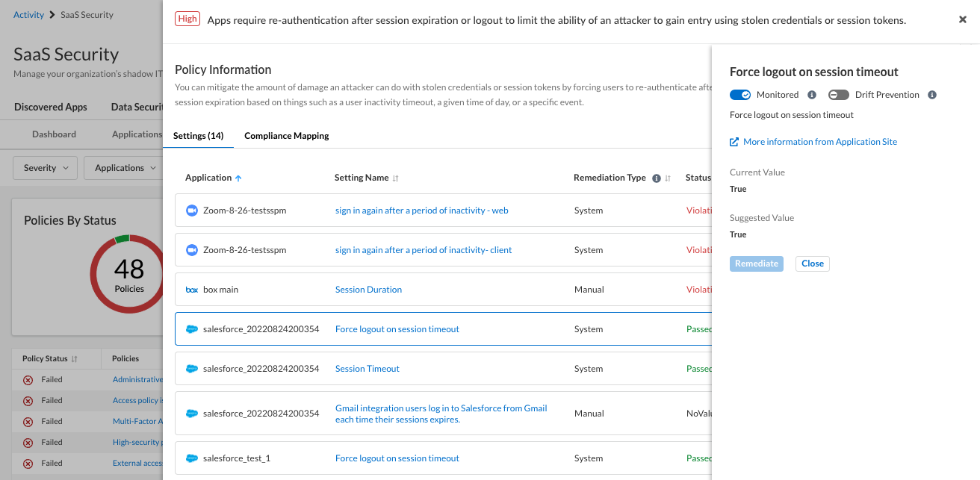Open the Applications dropdown filter

tap(124, 168)
